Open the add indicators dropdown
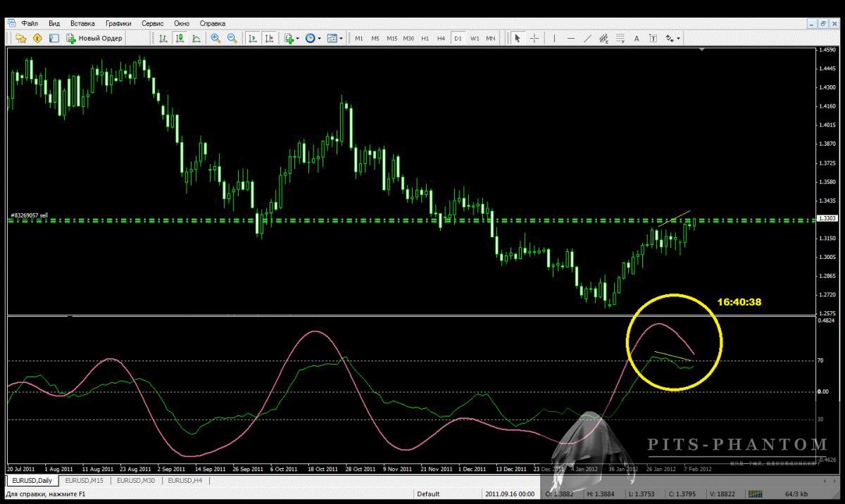The image size is (845, 504). tap(292, 38)
